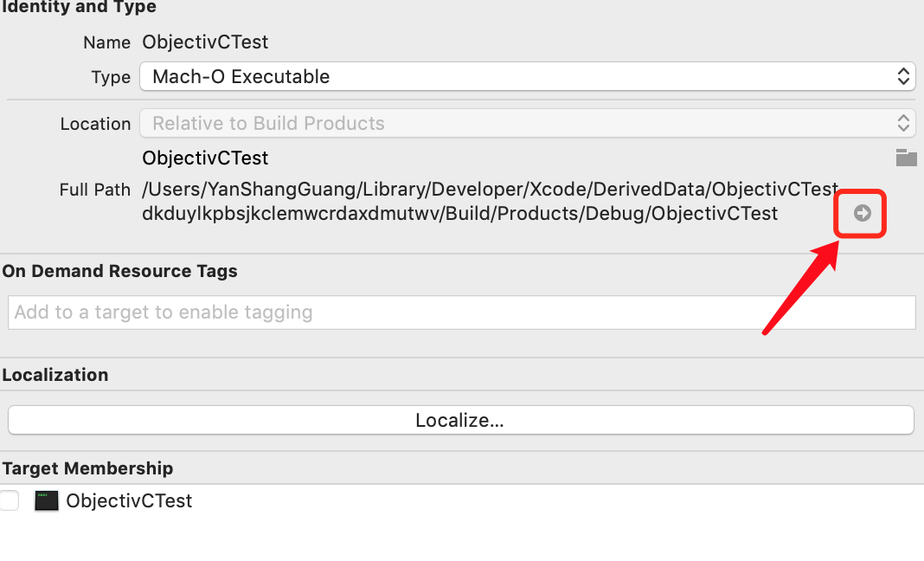
Task: Click the Type dropdown up-down arrows
Action: pyautogui.click(x=902, y=76)
